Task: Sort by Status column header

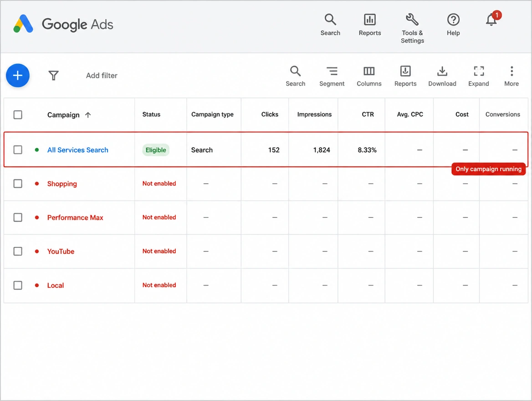Action: [151, 114]
